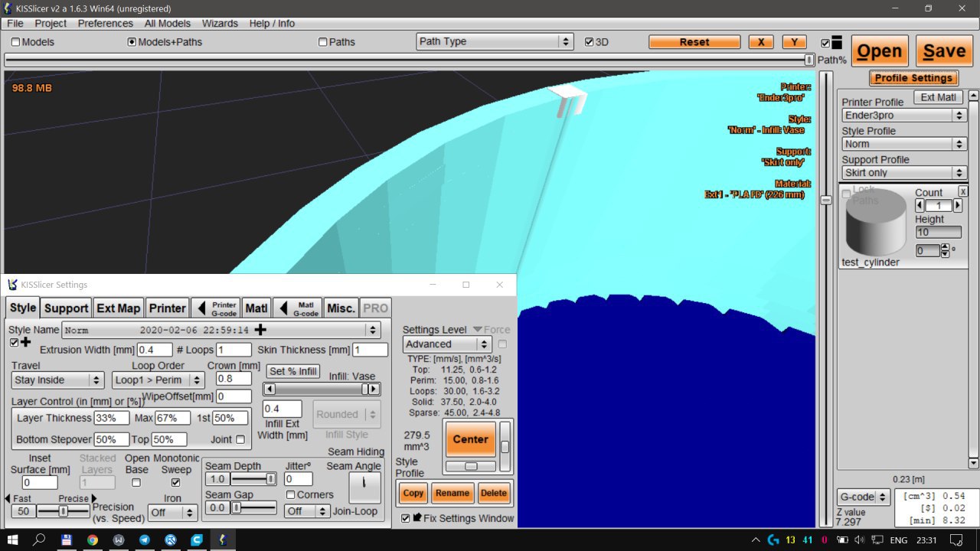Click the orange Center button
980x551 pixels.
[x=470, y=439]
